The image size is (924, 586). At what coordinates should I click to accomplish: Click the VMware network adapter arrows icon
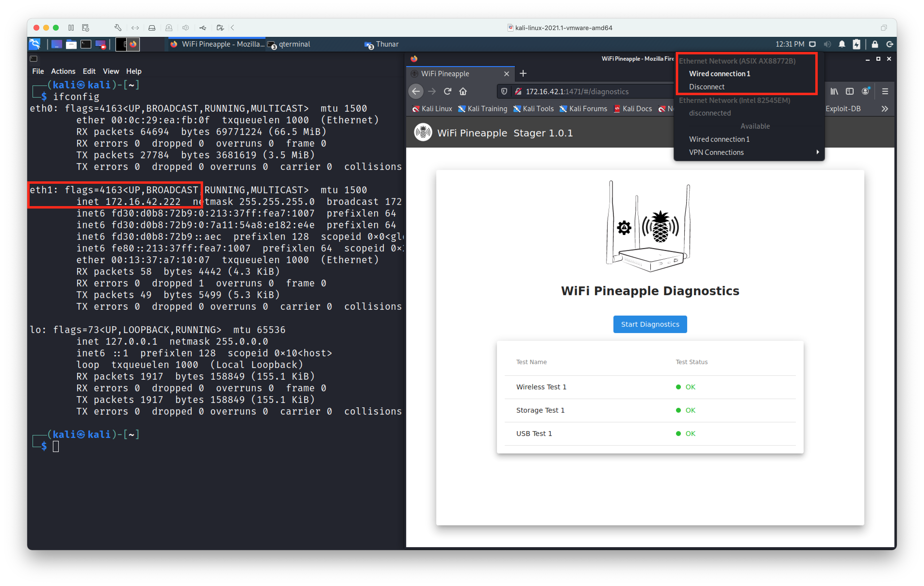pyautogui.click(x=135, y=28)
